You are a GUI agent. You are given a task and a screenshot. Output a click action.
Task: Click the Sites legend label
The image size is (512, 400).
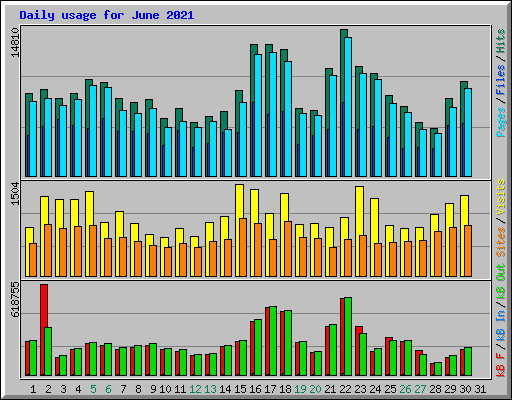coord(501,242)
